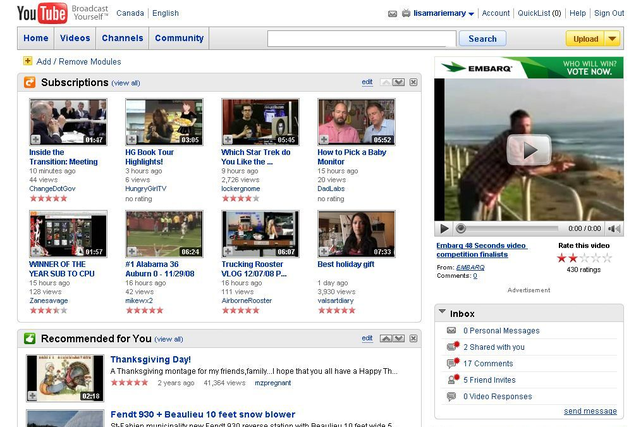This screenshot has width=636, height=427.
Task: Open the Upload dropdown arrow
Action: (x=612, y=39)
